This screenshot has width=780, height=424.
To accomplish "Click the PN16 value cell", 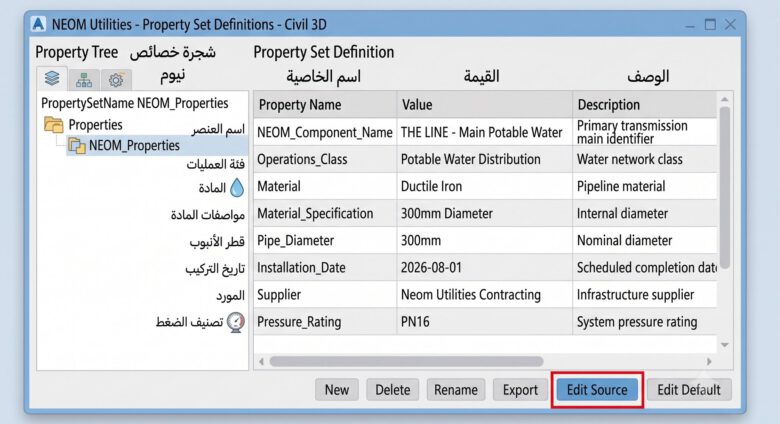I will (485, 321).
